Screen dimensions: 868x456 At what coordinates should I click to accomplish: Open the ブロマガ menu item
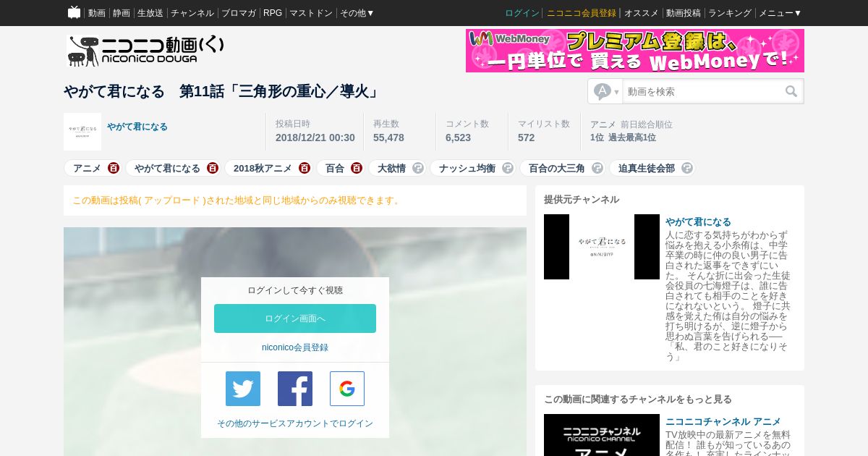tap(239, 13)
